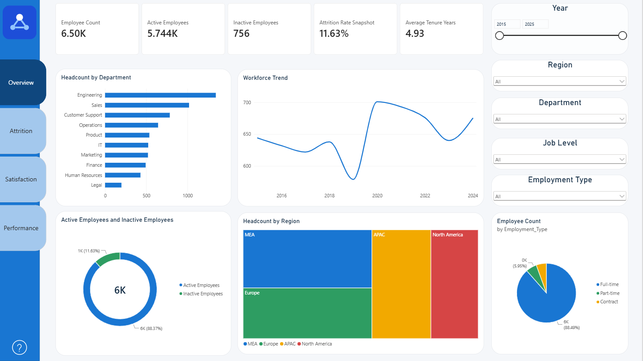Click the green inactive segment of the donut chart
The width and height of the screenshot is (644, 361).
click(108, 258)
